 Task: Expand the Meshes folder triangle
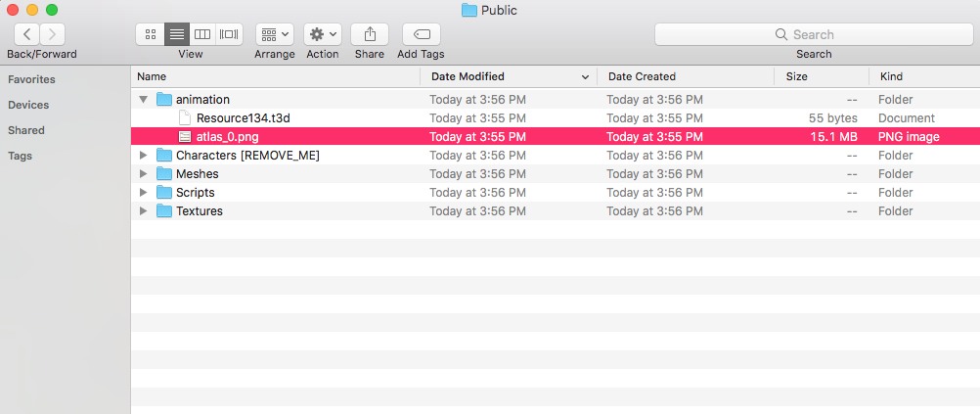click(144, 174)
